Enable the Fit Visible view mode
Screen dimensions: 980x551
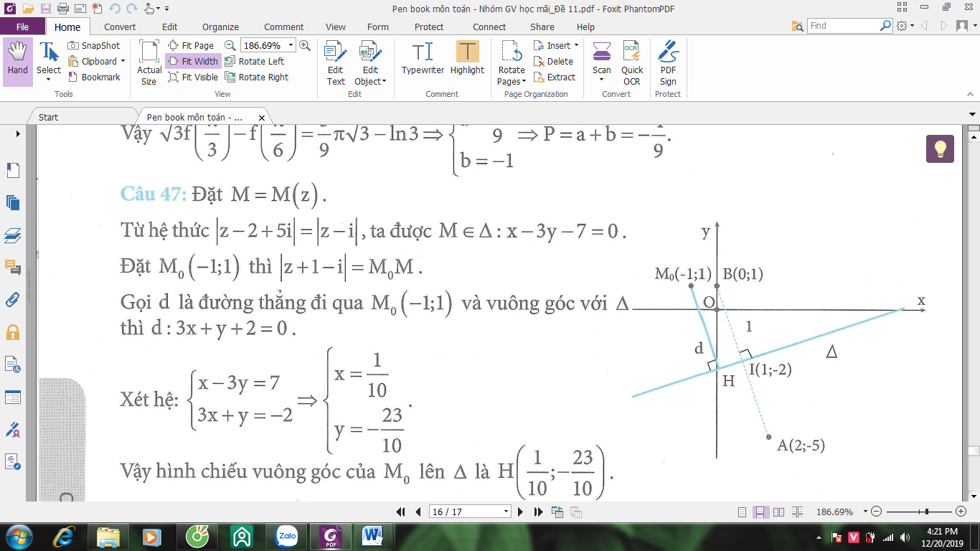(193, 77)
